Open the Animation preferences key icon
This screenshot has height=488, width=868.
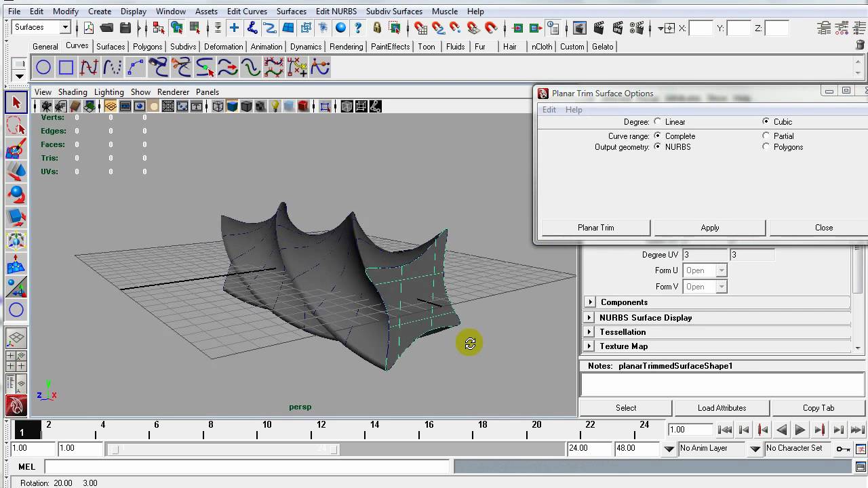tap(843, 449)
